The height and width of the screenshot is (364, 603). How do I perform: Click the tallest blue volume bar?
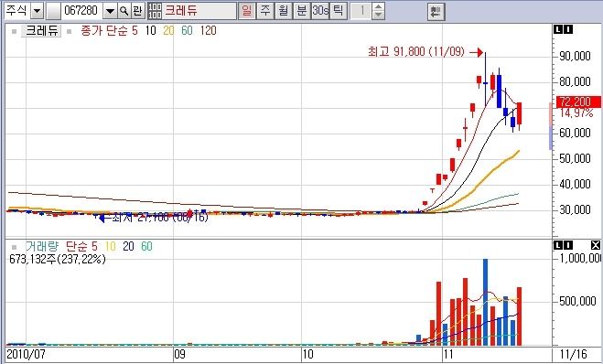coord(485,303)
